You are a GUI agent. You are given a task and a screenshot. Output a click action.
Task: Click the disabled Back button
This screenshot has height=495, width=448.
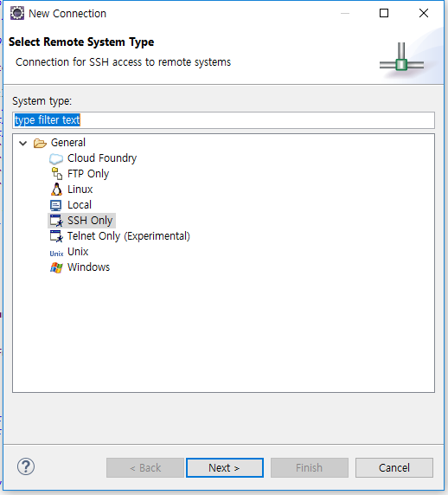click(x=145, y=467)
